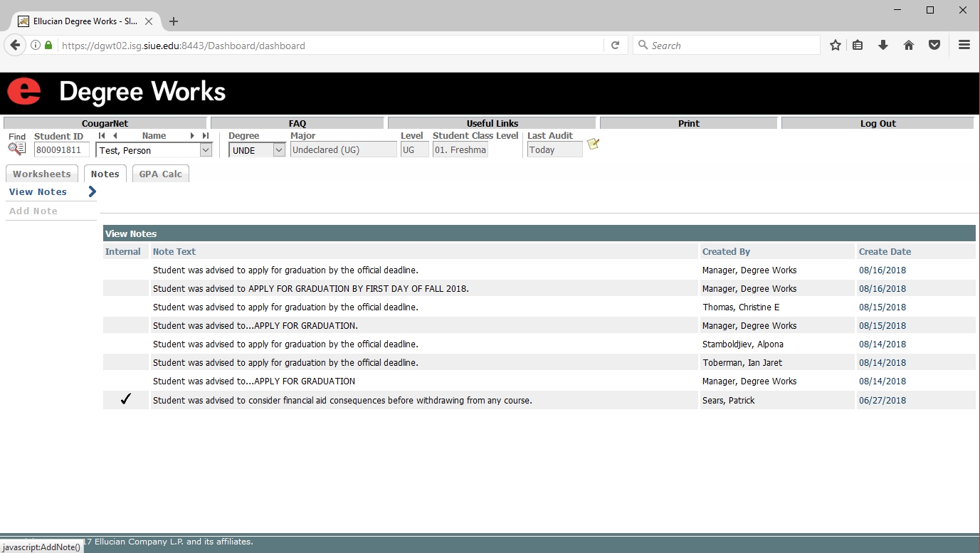Screen dimensions: 980x553
Task: Open the Firefox hamburger menu
Action: coord(964,45)
